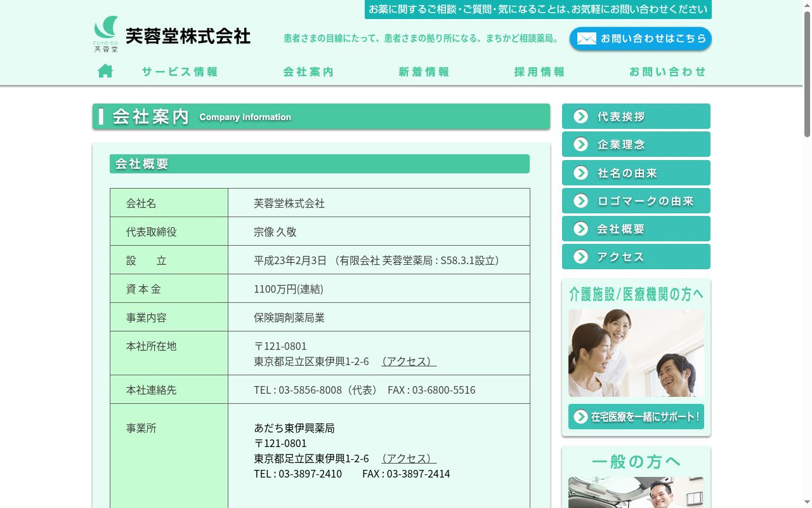The height and width of the screenshot is (508, 812).
Task: Click top banner お薬に関するご相談 text
Action: tap(538, 9)
